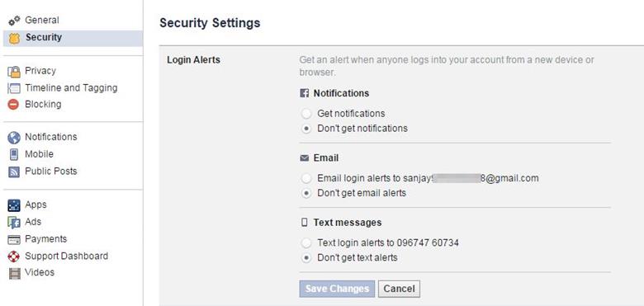644x306 pixels.
Task: Click the Security badge icon
Action: click(x=14, y=38)
